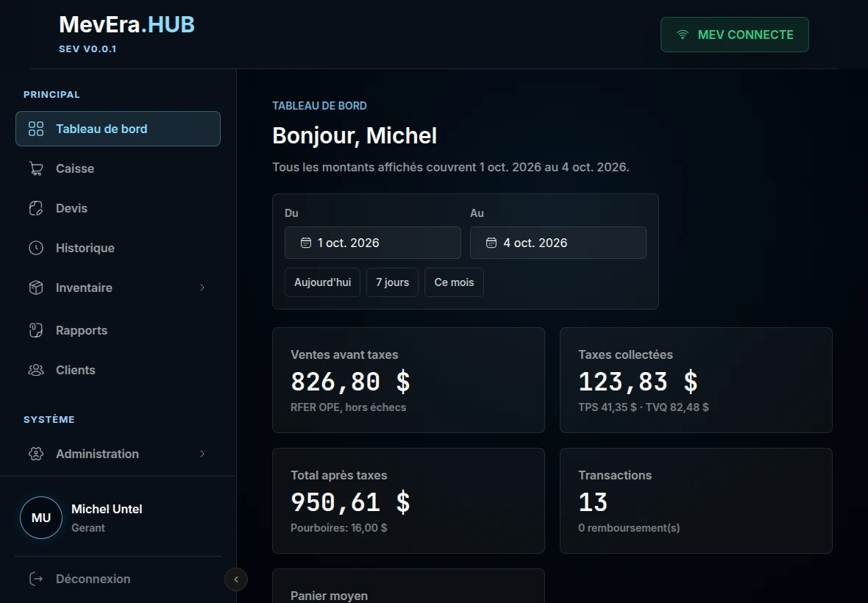The width and height of the screenshot is (868, 603).
Task: Click the Clients people icon
Action: coord(36,370)
